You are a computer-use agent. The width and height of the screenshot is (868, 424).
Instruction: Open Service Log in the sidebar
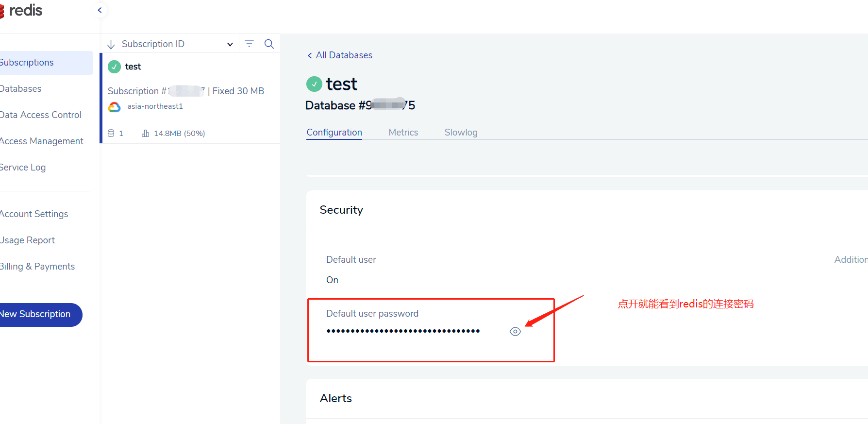pyautogui.click(x=23, y=168)
